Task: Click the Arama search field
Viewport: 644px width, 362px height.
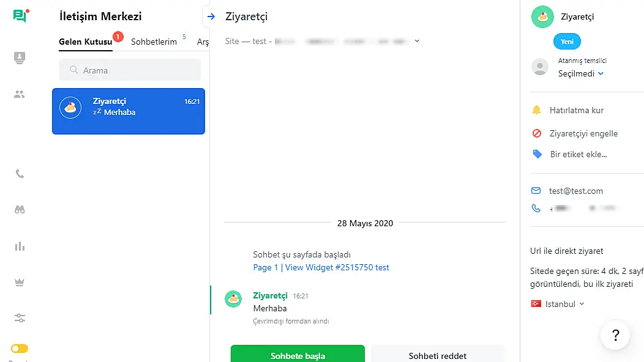Action: pyautogui.click(x=130, y=70)
